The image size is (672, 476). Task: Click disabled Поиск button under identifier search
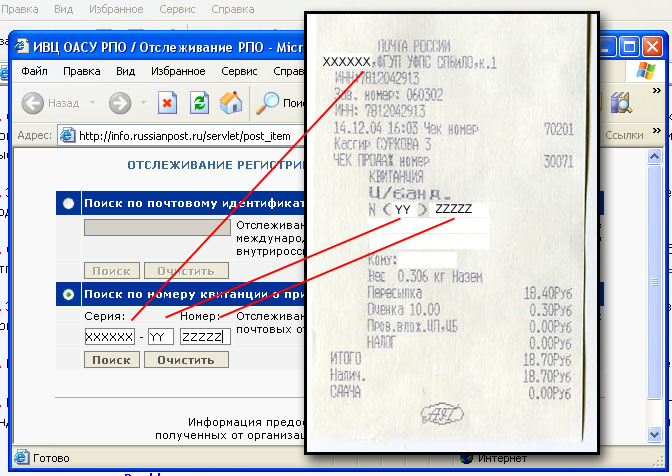point(112,271)
